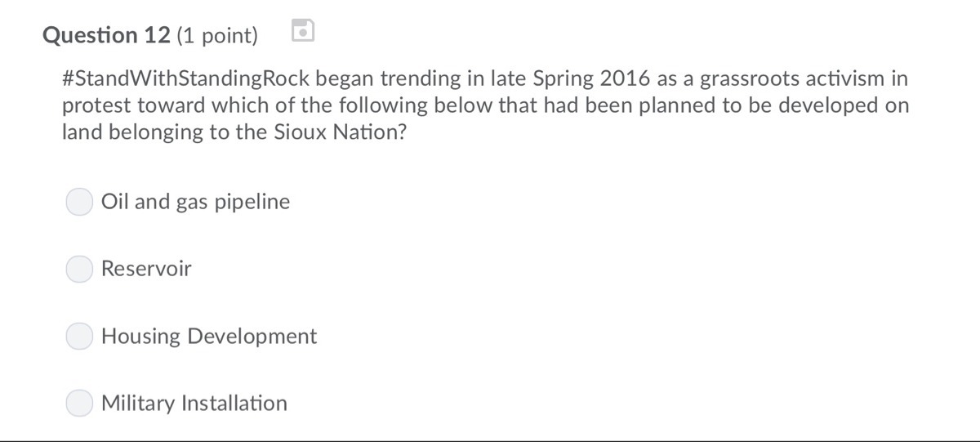Click the #StandWithStandingRock hashtag text
980x442 pixels.
click(x=186, y=78)
